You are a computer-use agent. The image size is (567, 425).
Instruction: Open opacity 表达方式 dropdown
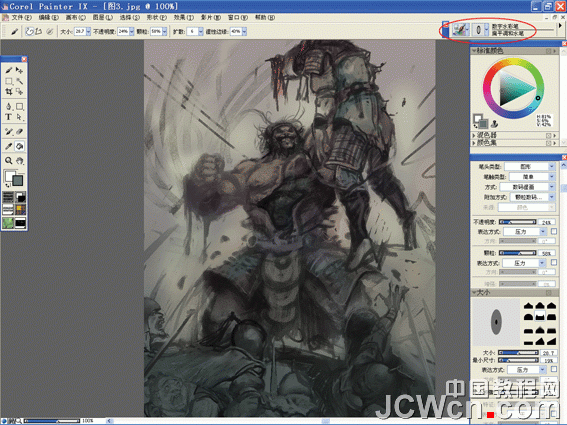click(525, 231)
